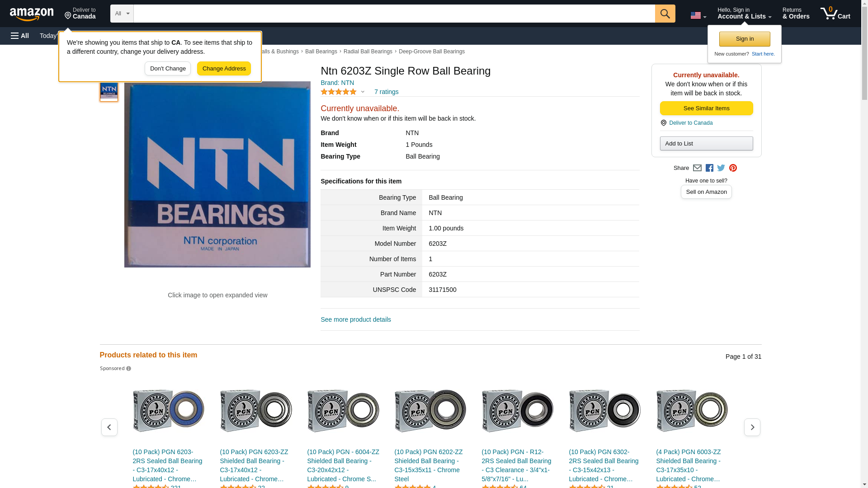Open the shopping cart icon
Image resolution: width=868 pixels, height=488 pixels.
coord(835,14)
